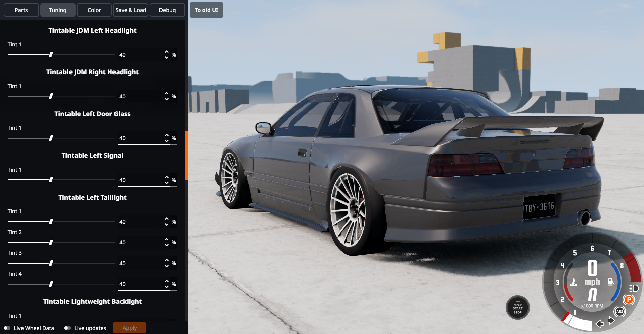Click the Tintable Left Signal heading

(x=92, y=155)
